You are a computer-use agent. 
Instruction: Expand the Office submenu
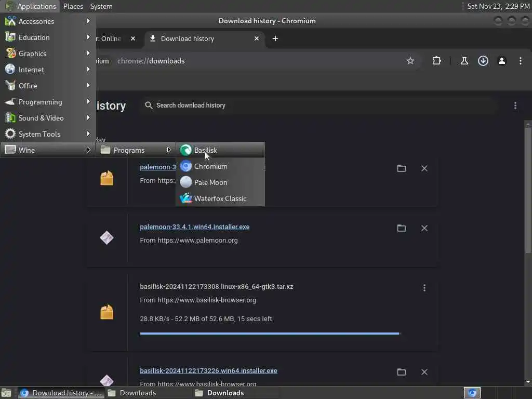tap(48, 86)
